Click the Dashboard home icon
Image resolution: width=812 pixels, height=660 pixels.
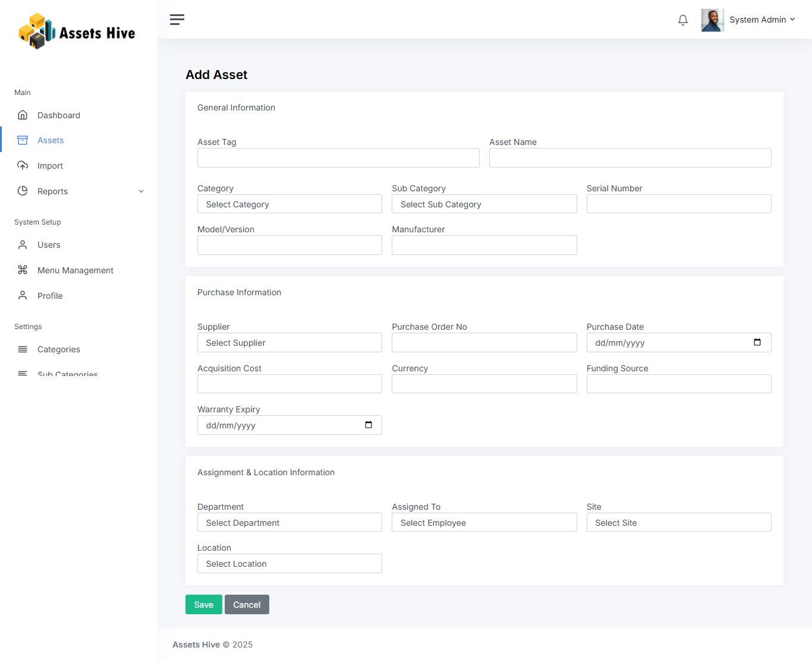(x=23, y=115)
